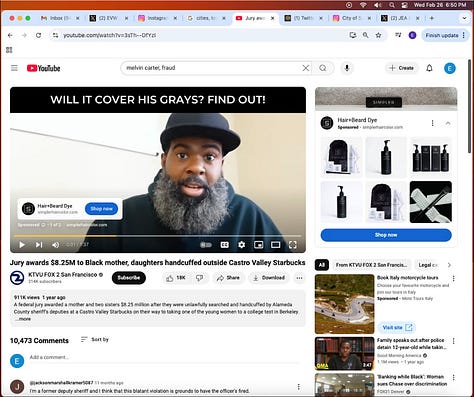
Task: Toggle autoplay switch in player
Action: (x=206, y=245)
